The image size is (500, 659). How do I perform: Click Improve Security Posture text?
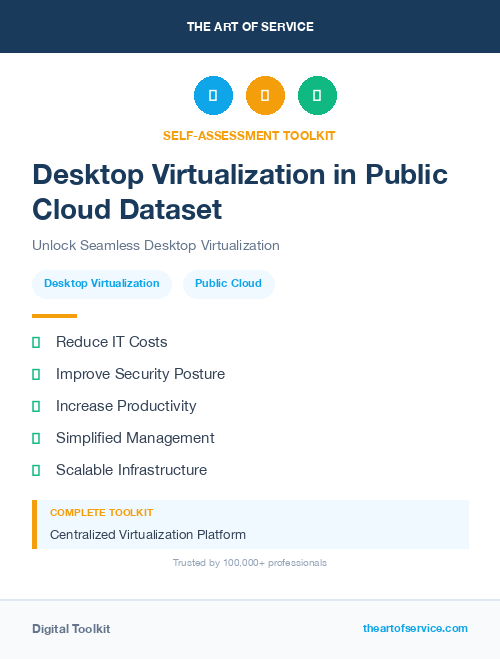click(140, 374)
